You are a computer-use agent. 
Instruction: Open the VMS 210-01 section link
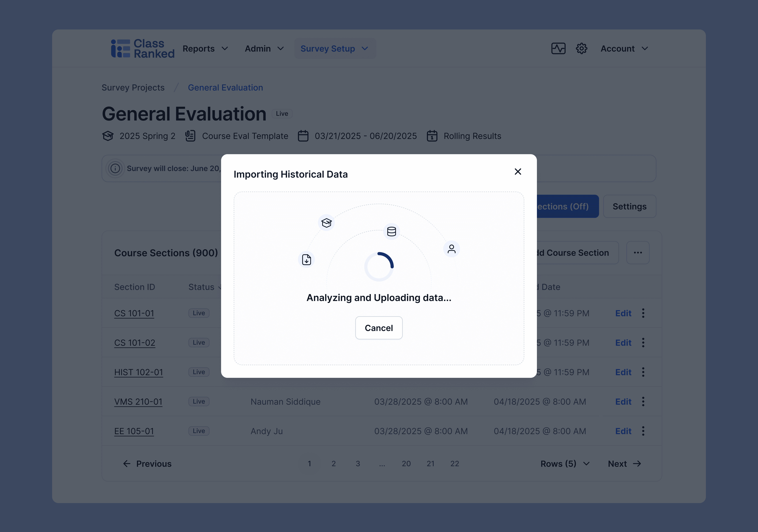click(x=138, y=402)
